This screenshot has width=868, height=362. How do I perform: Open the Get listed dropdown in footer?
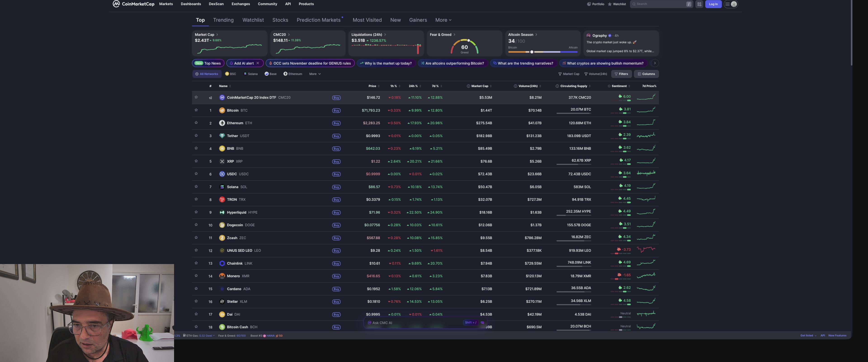808,335
